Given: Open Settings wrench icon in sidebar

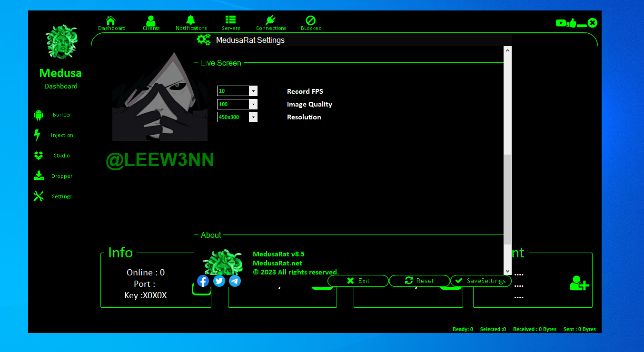Looking at the screenshot, I should (x=39, y=196).
